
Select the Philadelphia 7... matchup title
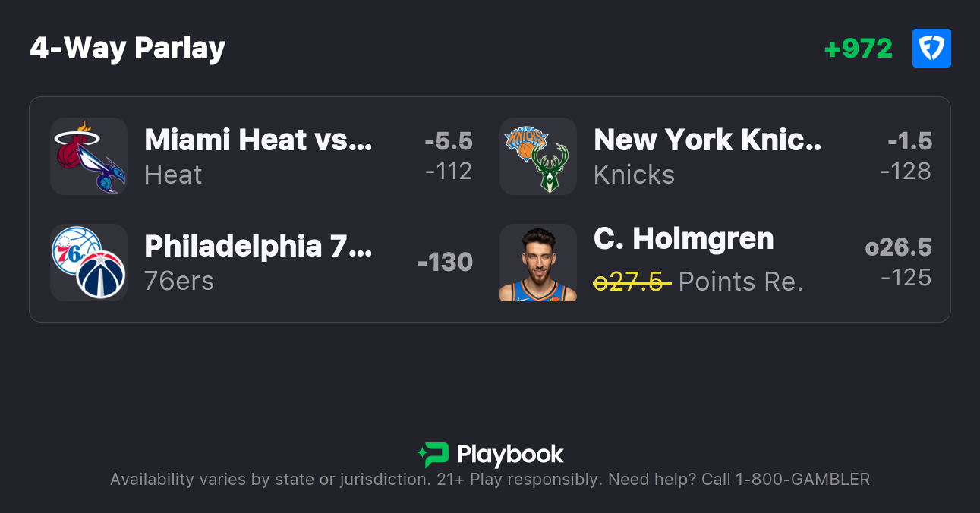pos(258,247)
